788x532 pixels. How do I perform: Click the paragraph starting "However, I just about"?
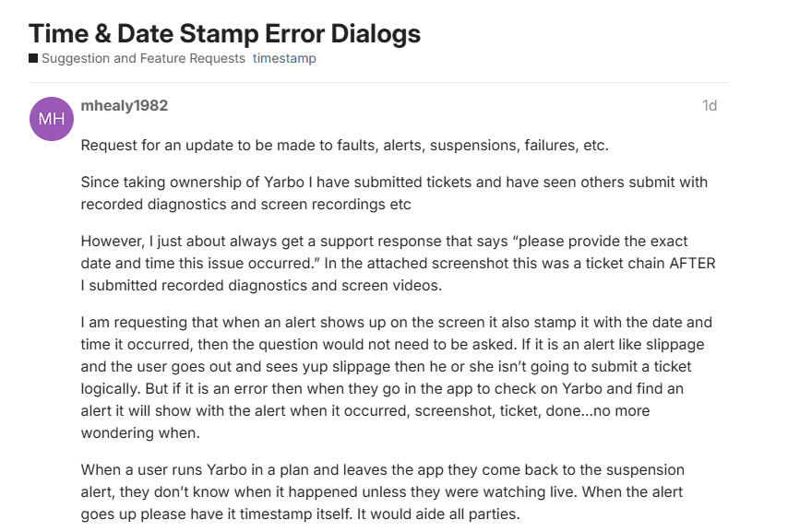point(398,264)
